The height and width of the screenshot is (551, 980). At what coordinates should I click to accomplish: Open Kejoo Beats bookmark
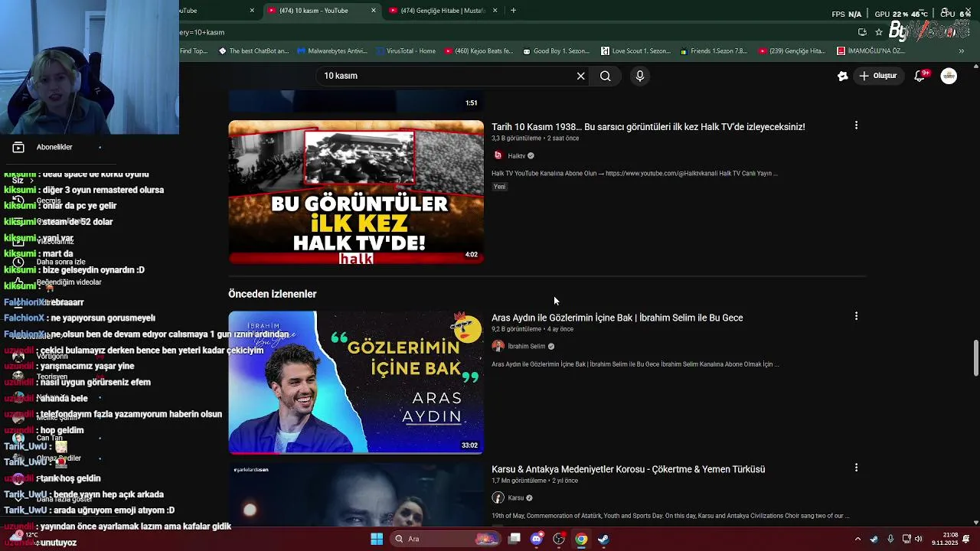pos(478,51)
